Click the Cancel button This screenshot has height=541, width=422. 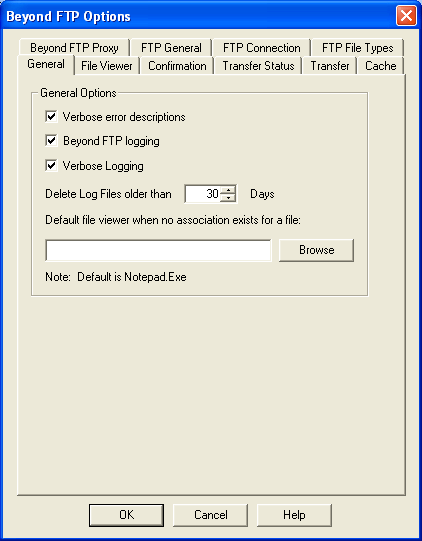point(210,515)
